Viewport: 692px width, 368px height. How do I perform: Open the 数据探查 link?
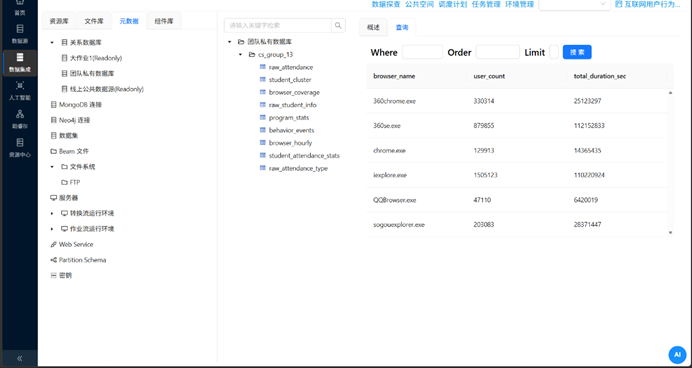click(386, 4)
